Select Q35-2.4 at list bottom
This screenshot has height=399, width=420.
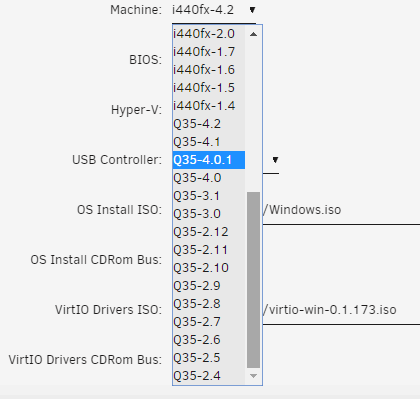coord(209,376)
